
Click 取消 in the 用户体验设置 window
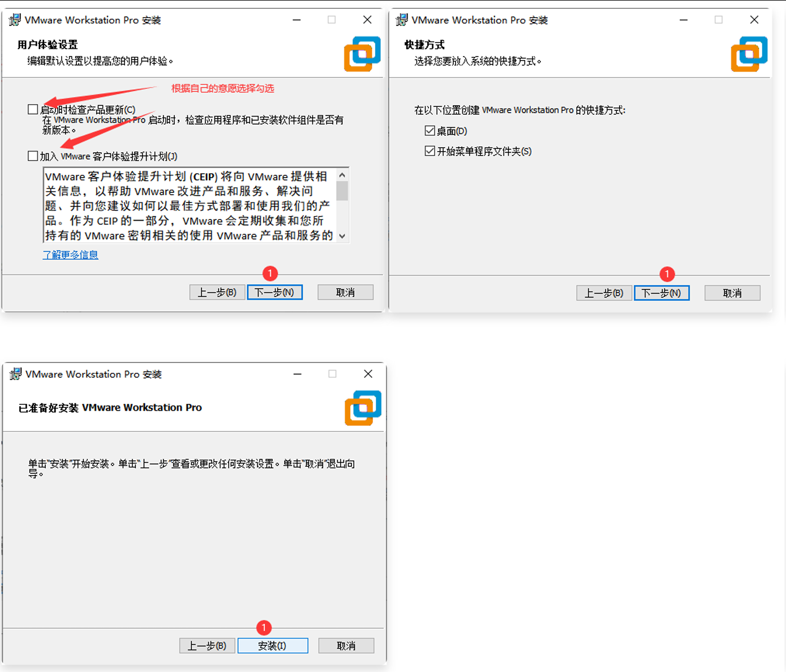[x=345, y=292]
